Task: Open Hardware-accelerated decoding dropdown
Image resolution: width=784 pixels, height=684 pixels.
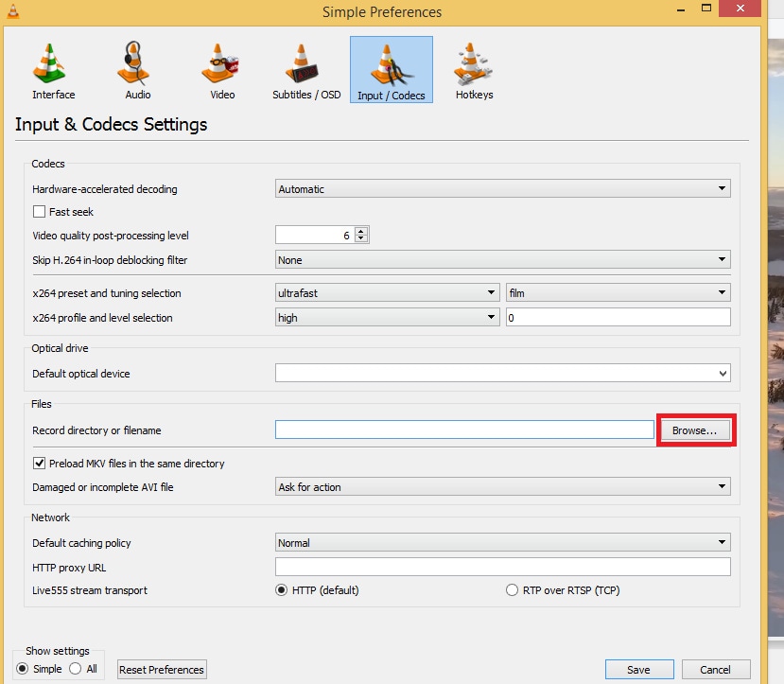Action: point(502,188)
